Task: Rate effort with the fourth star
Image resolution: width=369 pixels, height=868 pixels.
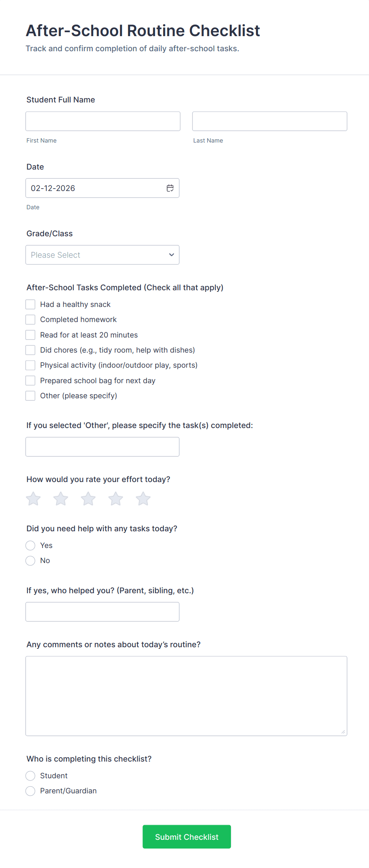Action: (116, 499)
